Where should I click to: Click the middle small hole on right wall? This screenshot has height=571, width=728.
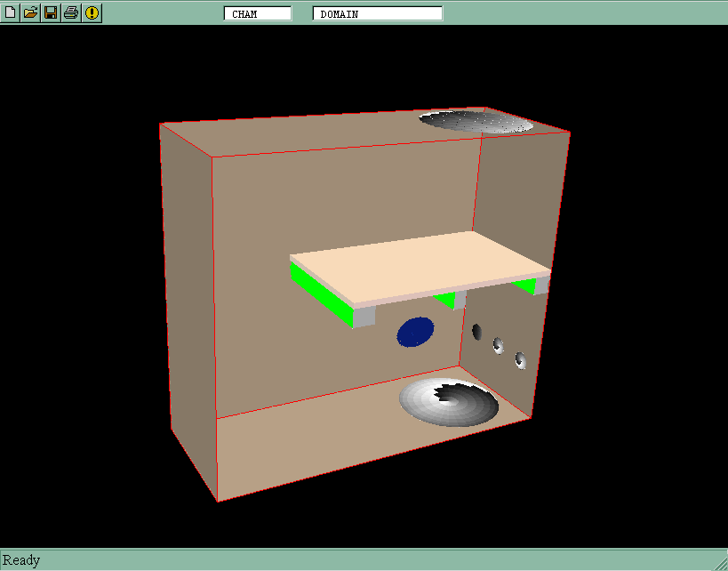pos(498,344)
